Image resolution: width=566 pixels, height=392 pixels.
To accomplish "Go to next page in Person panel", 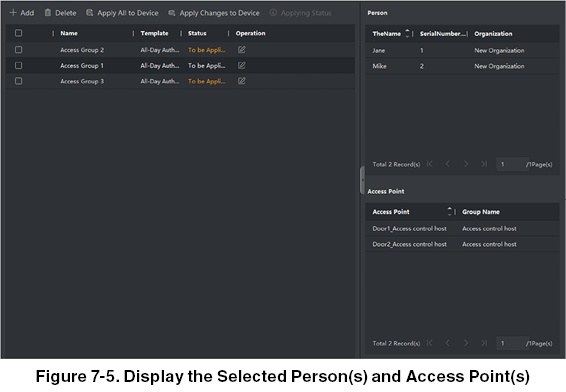I will tap(466, 164).
